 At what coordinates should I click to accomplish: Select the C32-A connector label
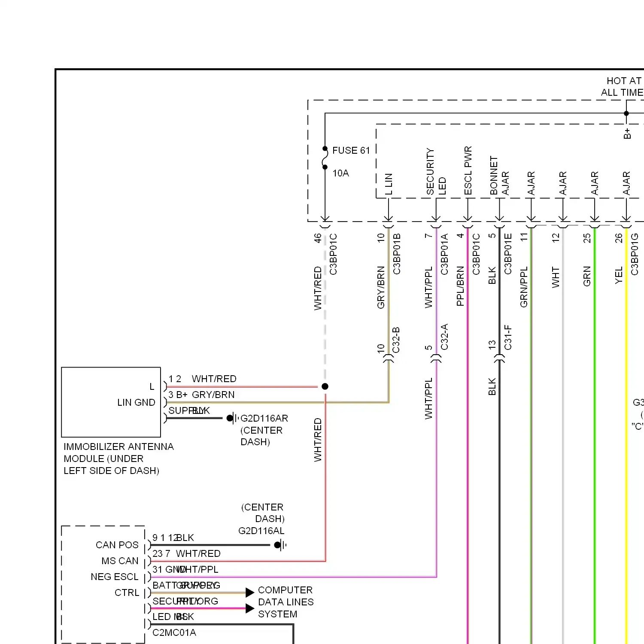click(444, 337)
